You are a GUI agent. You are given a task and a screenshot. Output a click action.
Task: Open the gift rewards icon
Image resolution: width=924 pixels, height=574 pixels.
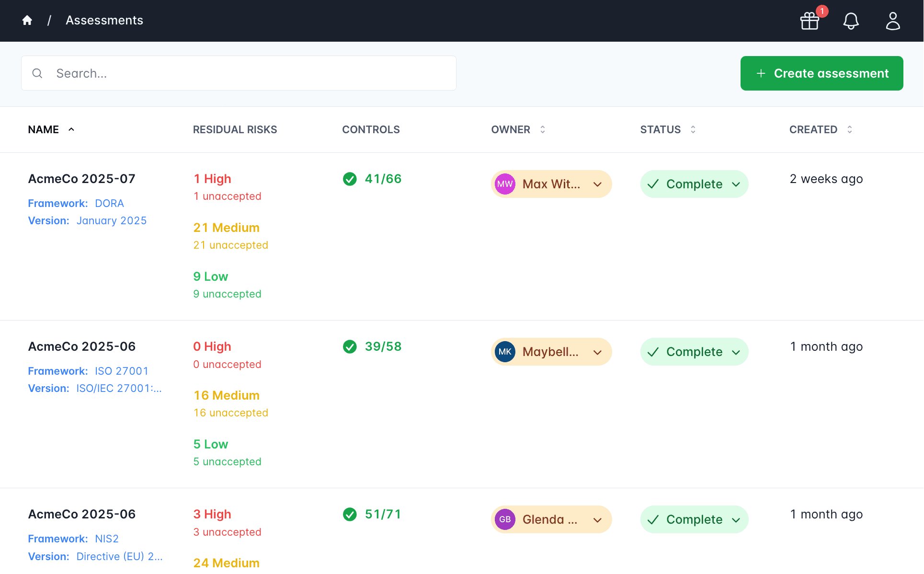[810, 21]
